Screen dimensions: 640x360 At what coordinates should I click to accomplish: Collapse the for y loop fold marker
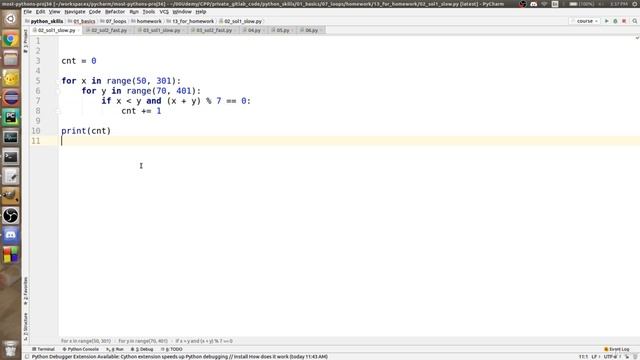58,91
